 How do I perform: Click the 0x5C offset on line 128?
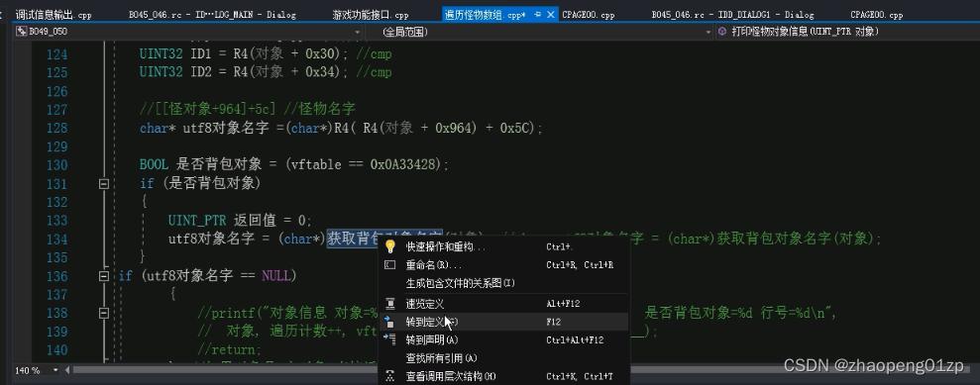click(x=514, y=129)
